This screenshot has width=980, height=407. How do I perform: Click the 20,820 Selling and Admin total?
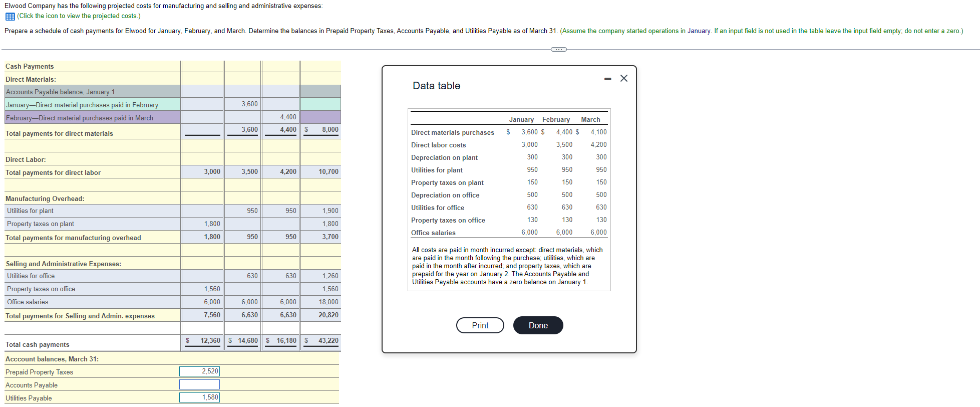[321, 315]
